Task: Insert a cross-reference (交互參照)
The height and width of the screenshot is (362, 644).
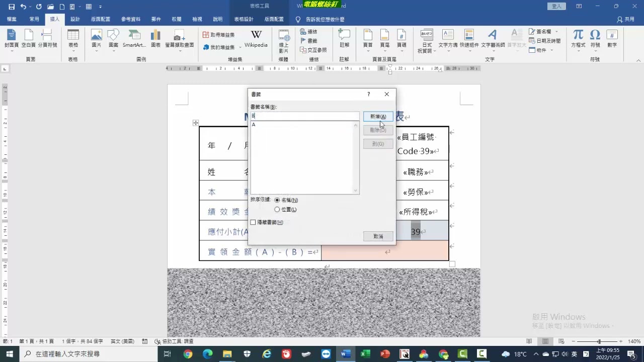Action: point(313,50)
